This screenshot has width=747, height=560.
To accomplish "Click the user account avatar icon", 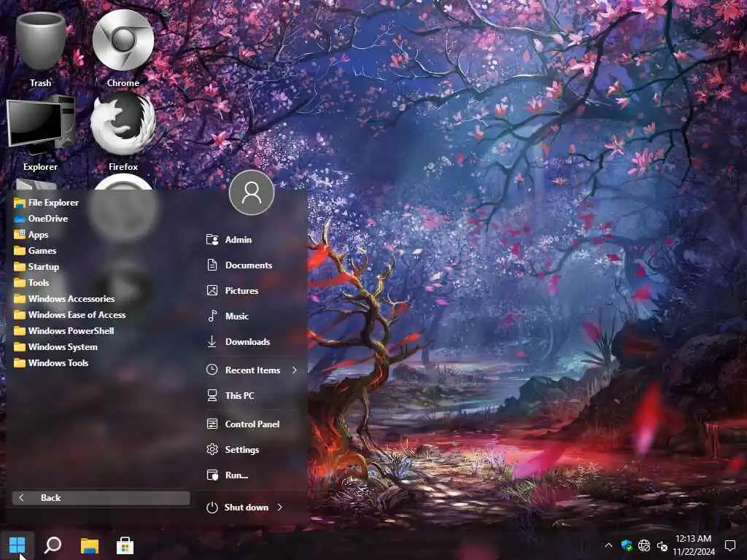I will click(252, 192).
